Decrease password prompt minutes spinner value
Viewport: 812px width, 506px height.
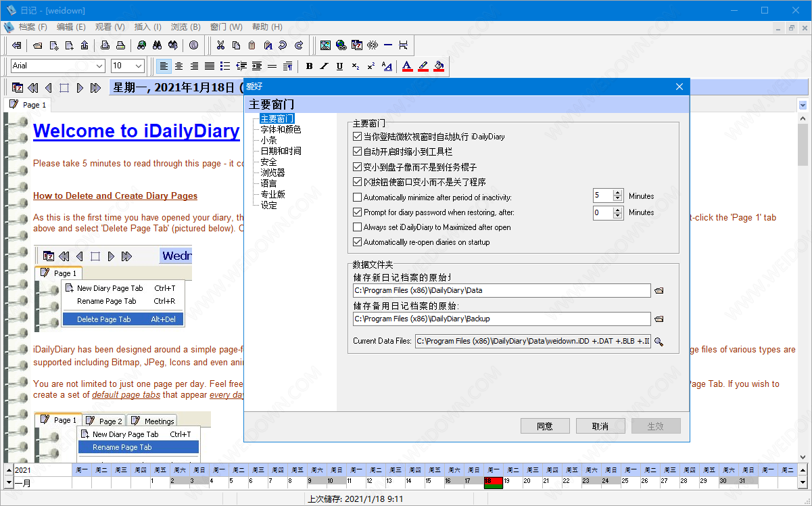tap(618, 216)
